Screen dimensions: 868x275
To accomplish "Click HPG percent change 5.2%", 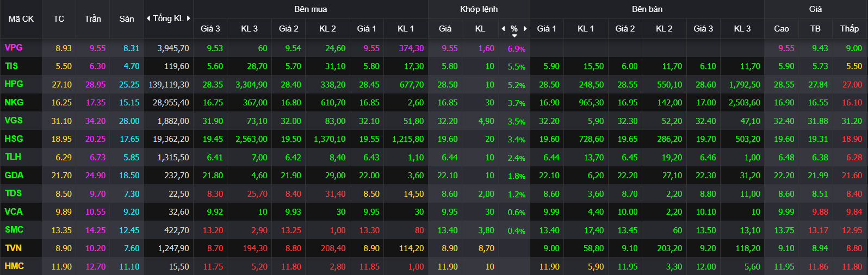I will tap(517, 85).
